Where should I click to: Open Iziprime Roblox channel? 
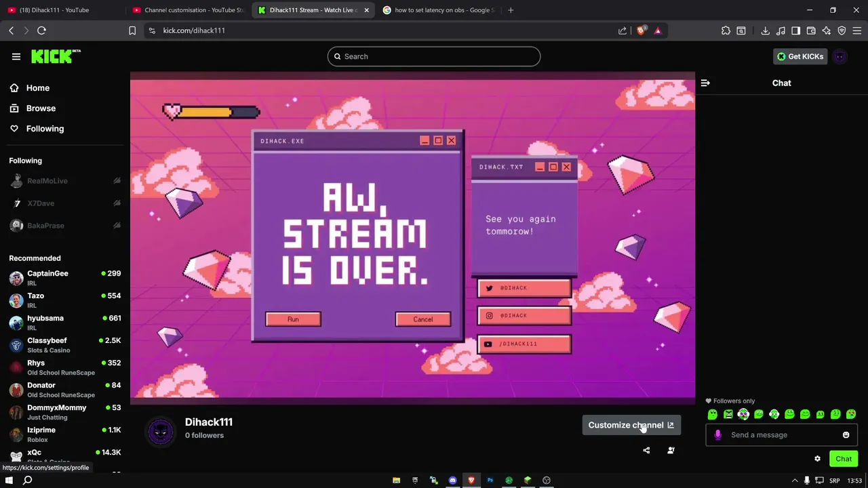point(65,434)
